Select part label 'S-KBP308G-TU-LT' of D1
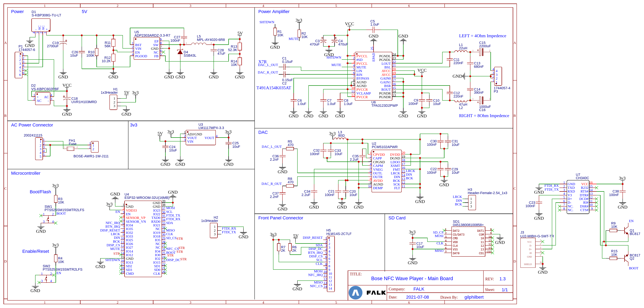The width and height of the screenshot is (644, 308). (46, 15)
